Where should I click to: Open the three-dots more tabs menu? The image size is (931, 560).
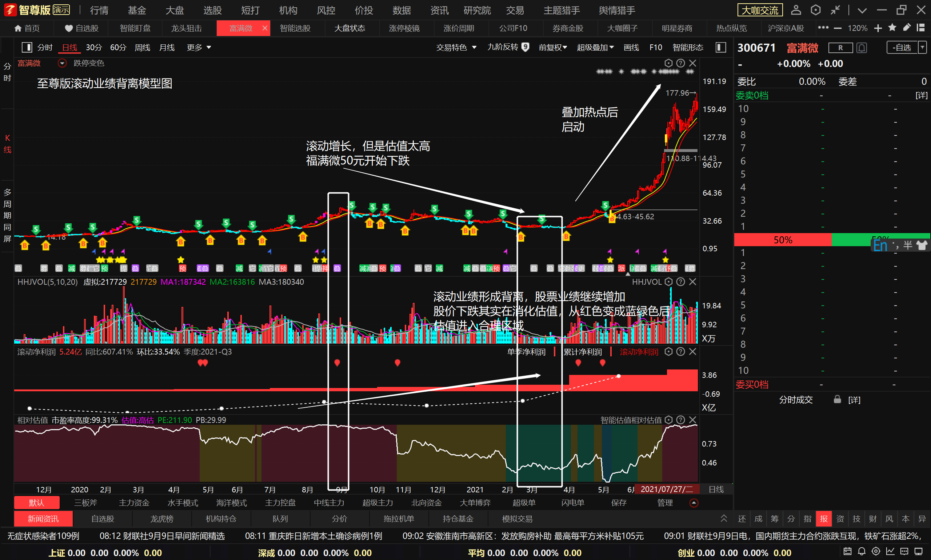[823, 28]
